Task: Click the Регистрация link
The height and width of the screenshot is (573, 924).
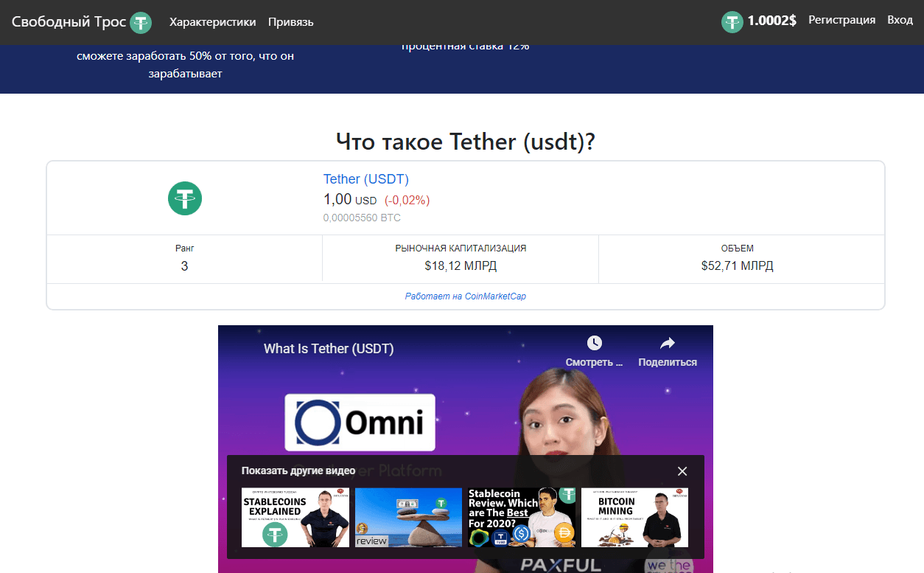Action: click(x=841, y=20)
